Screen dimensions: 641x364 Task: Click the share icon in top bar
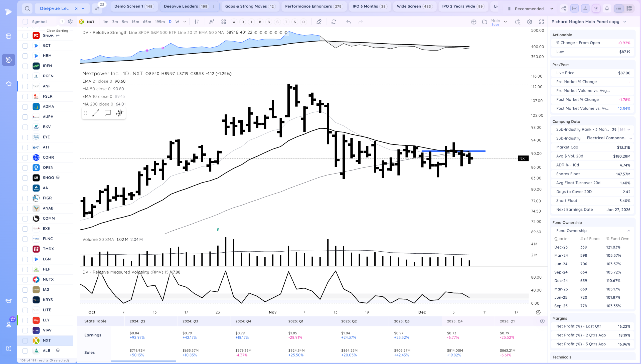564,9
